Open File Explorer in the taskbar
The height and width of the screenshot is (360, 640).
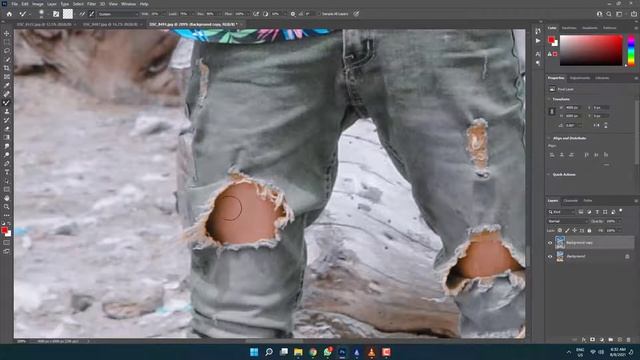298,352
